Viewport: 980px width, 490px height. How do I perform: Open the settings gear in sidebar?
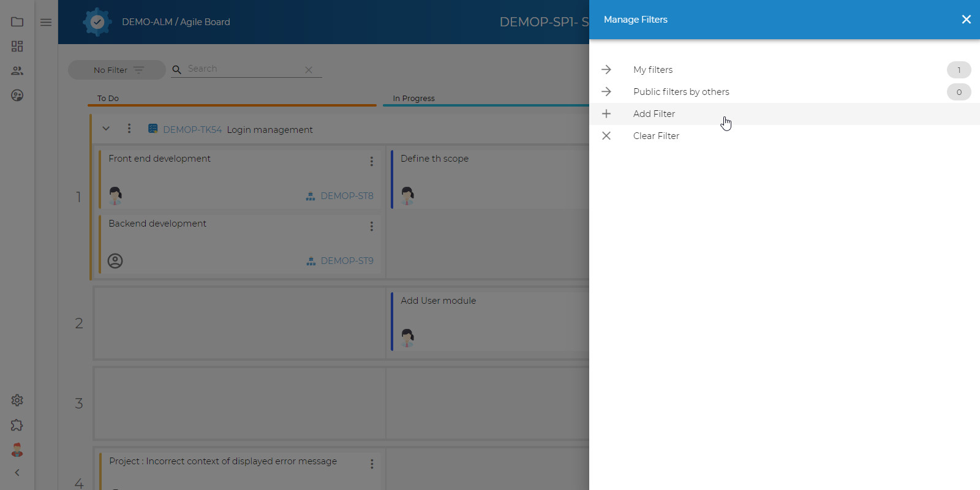pyautogui.click(x=17, y=400)
